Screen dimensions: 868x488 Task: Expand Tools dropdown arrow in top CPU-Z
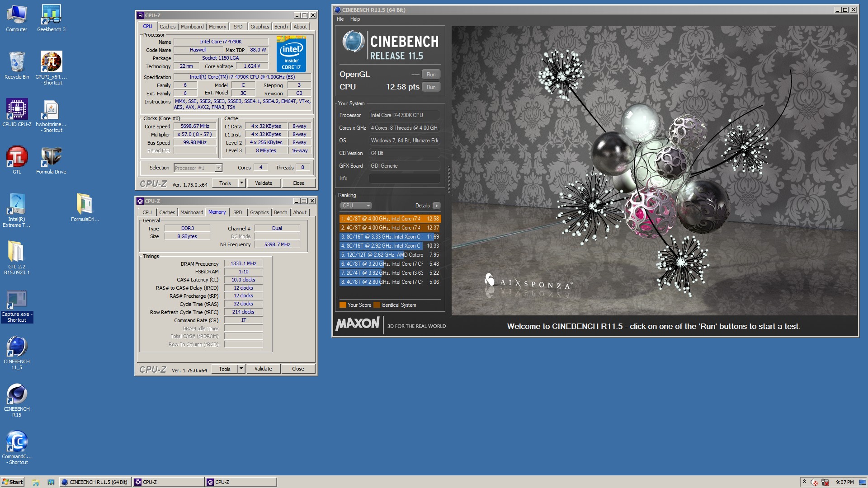tap(241, 183)
